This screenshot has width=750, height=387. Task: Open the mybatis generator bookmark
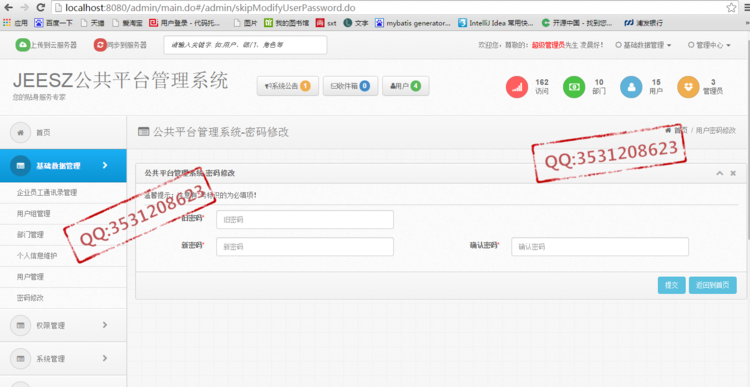pos(413,22)
